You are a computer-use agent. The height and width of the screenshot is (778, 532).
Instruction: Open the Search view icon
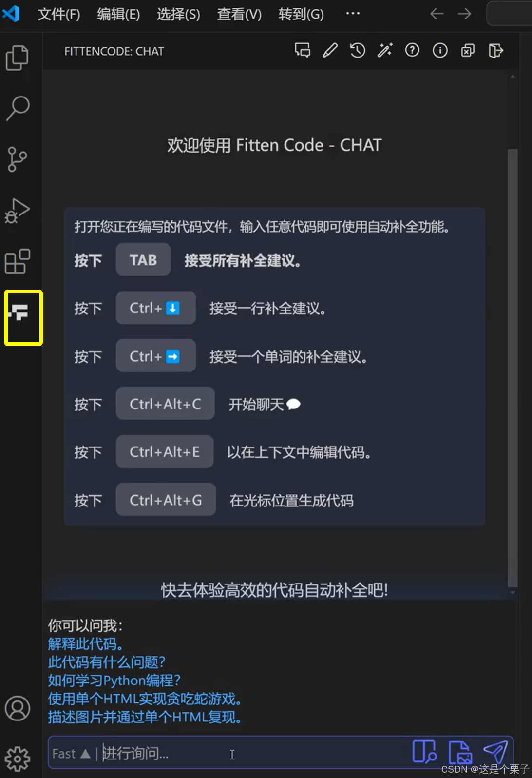(18, 108)
